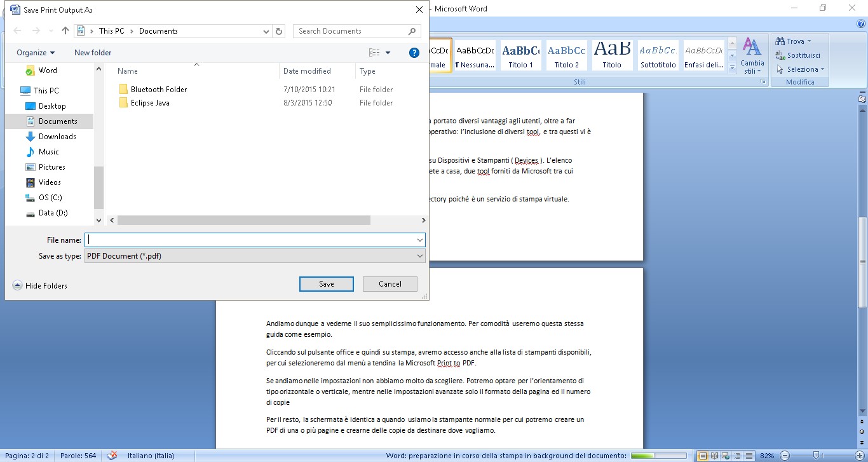
Task: Open the view options dropdown arrow
Action: (388, 53)
